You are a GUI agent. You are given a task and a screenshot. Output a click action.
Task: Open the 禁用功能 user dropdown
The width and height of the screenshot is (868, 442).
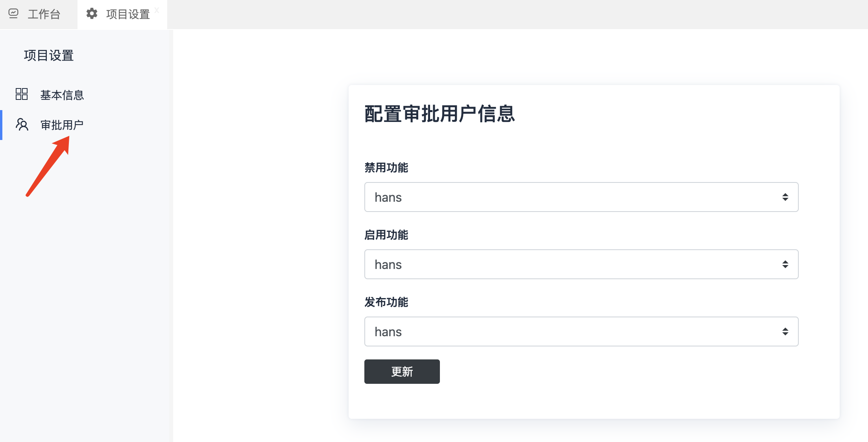point(581,197)
